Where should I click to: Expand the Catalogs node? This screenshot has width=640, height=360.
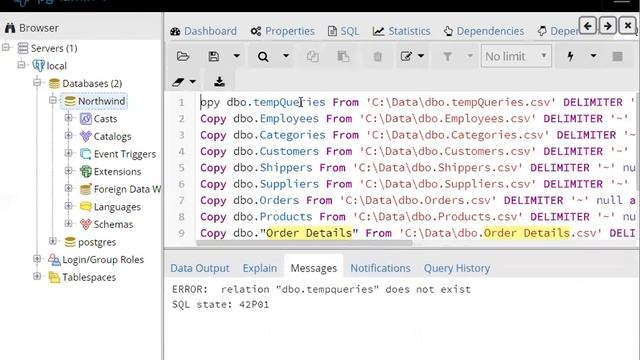pos(69,136)
